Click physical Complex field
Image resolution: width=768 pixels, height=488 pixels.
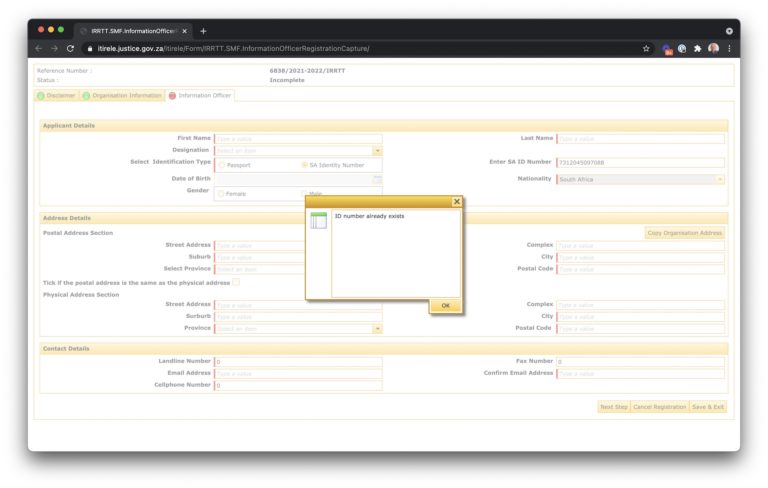pyautogui.click(x=640, y=305)
